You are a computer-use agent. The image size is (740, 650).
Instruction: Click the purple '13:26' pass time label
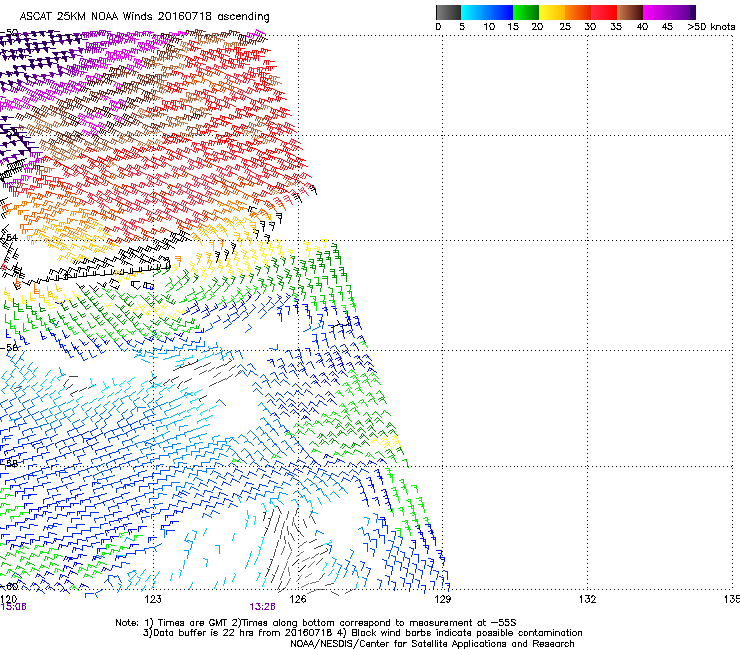[x=262, y=607]
